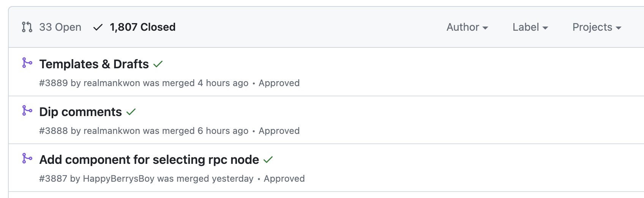Open the Author filter dropdown
The width and height of the screenshot is (644, 198).
(x=467, y=27)
